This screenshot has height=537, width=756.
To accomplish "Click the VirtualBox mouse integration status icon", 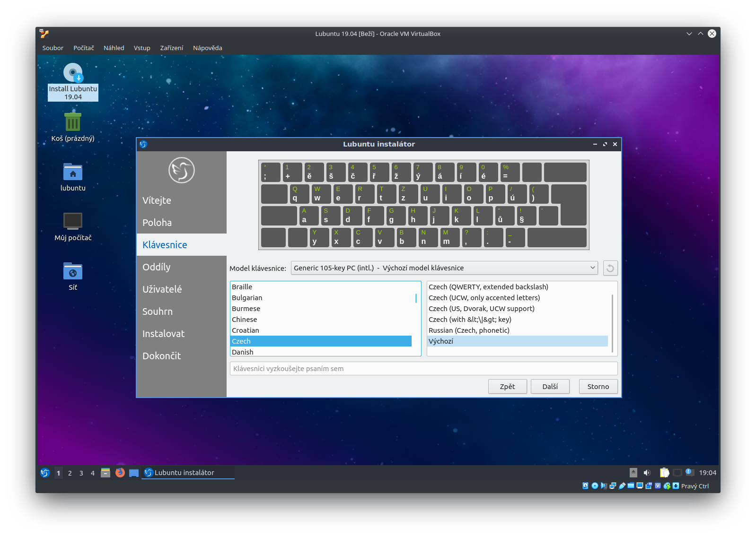I will click(667, 485).
